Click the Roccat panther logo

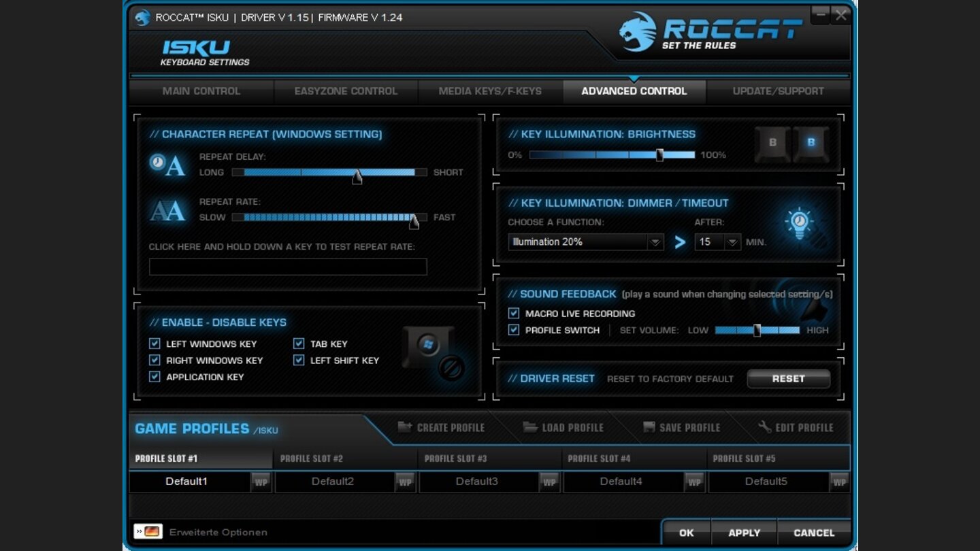(x=638, y=31)
